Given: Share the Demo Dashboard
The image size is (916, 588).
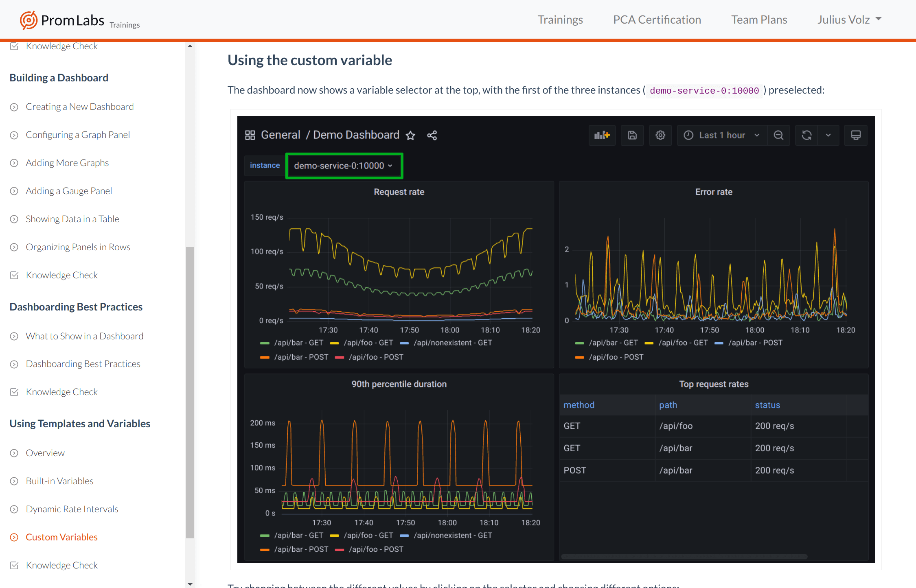Looking at the screenshot, I should coord(432,135).
